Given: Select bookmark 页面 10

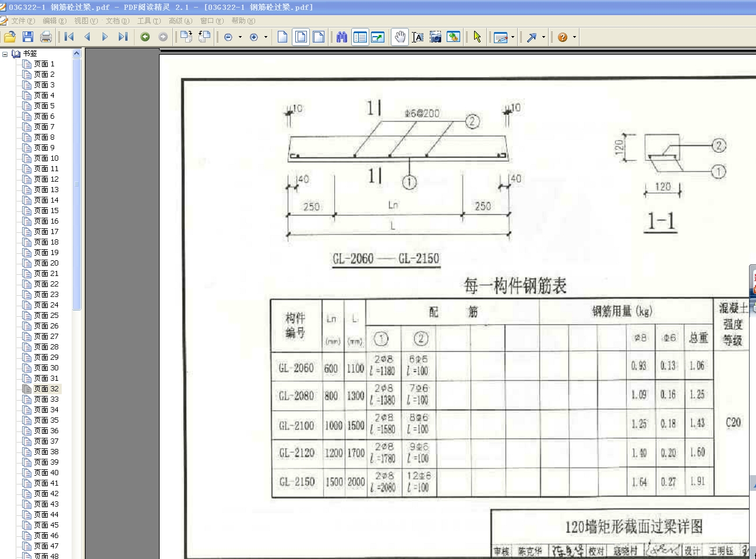Looking at the screenshot, I should click(x=46, y=158).
